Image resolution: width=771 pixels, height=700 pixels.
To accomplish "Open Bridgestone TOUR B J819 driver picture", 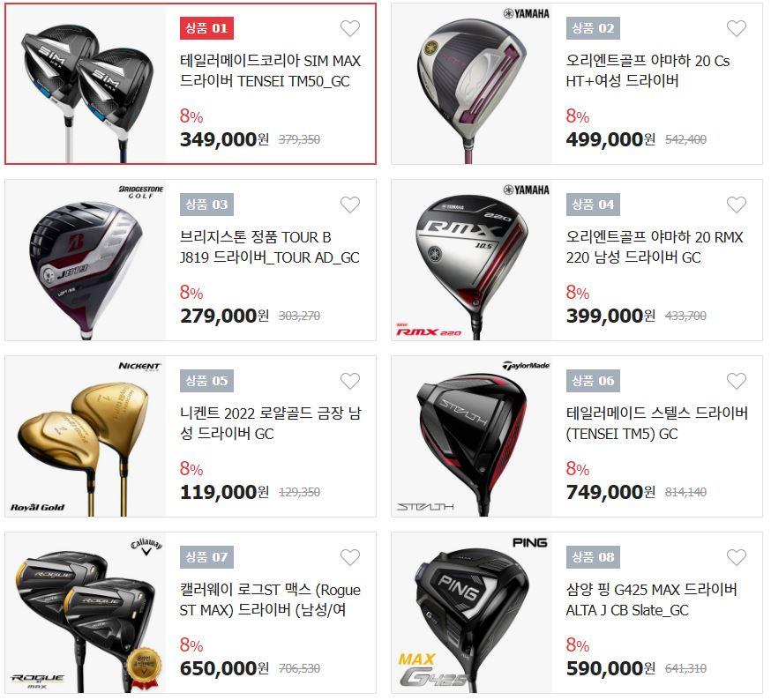I will point(86,260).
